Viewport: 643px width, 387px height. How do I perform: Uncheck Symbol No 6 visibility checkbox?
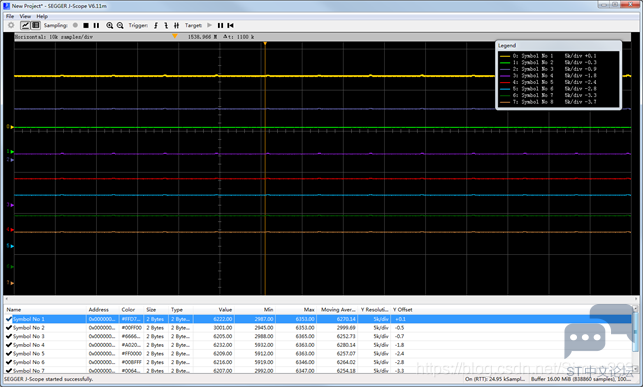point(9,362)
